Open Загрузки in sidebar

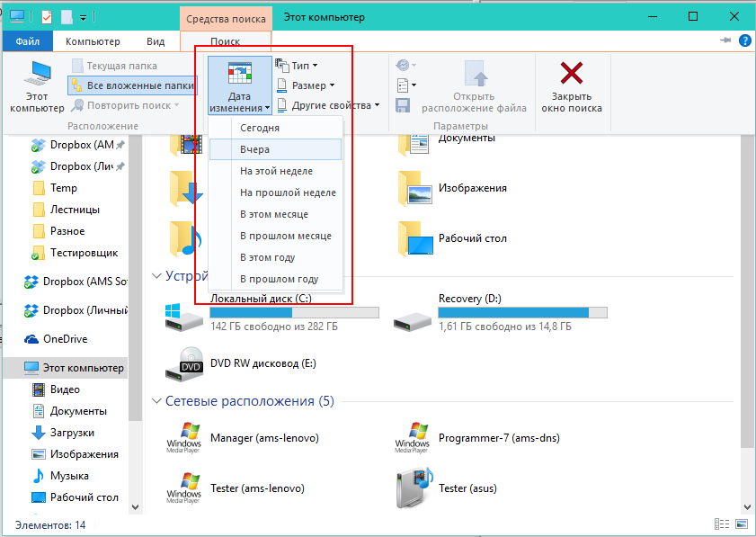(x=63, y=433)
